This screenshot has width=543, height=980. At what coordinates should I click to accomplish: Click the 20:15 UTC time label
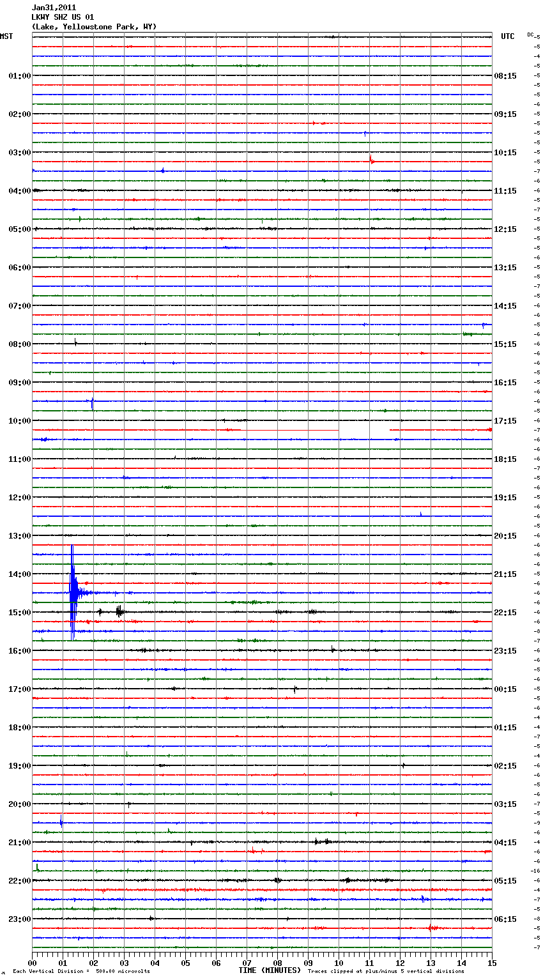(x=505, y=536)
